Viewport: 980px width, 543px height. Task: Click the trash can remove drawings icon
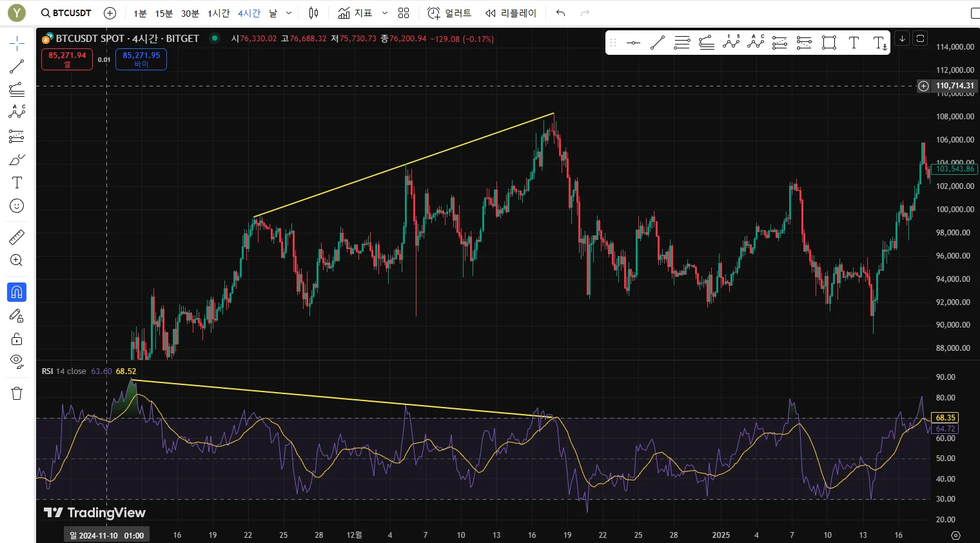coord(17,393)
